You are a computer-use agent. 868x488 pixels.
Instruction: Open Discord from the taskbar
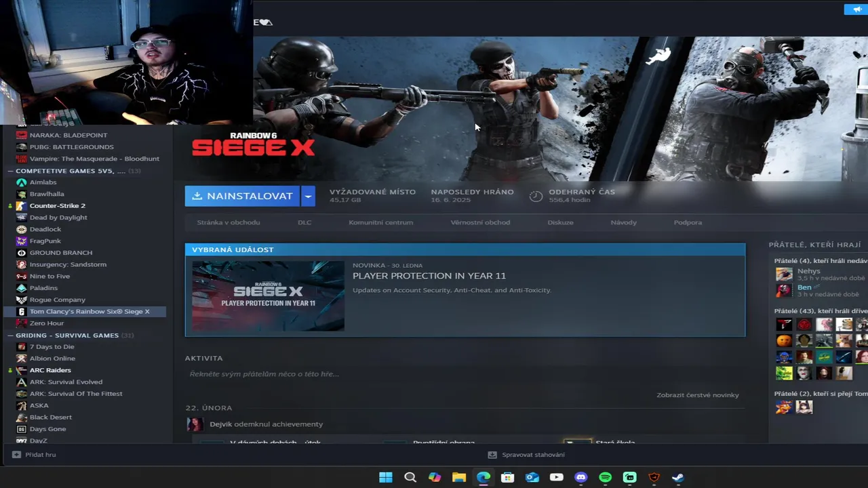(x=581, y=477)
